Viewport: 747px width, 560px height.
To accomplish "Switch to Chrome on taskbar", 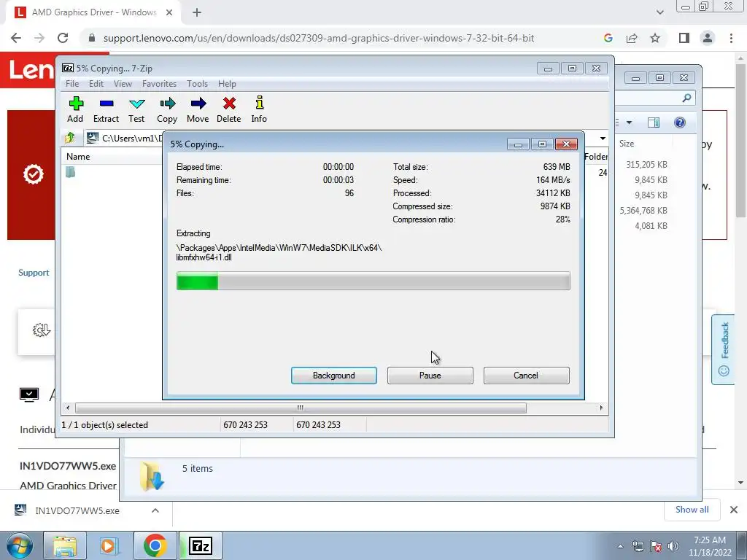I will tap(155, 545).
